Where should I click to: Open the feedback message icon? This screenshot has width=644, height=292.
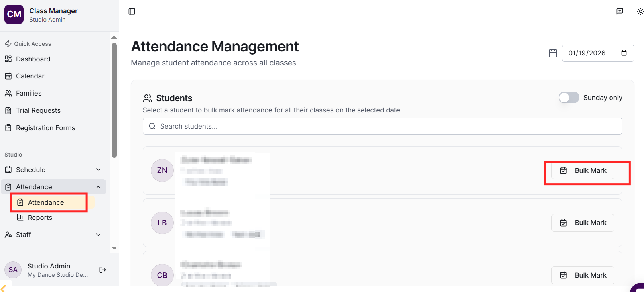click(x=620, y=12)
